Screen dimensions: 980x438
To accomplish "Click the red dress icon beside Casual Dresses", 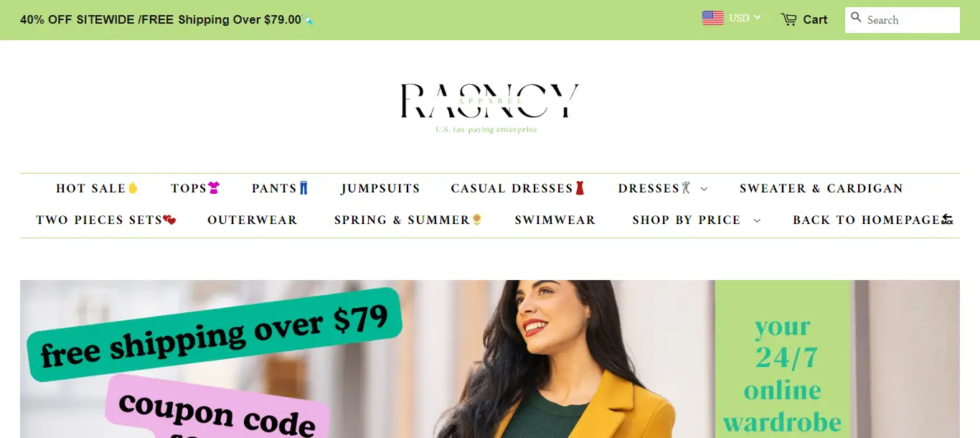I will pyautogui.click(x=580, y=188).
